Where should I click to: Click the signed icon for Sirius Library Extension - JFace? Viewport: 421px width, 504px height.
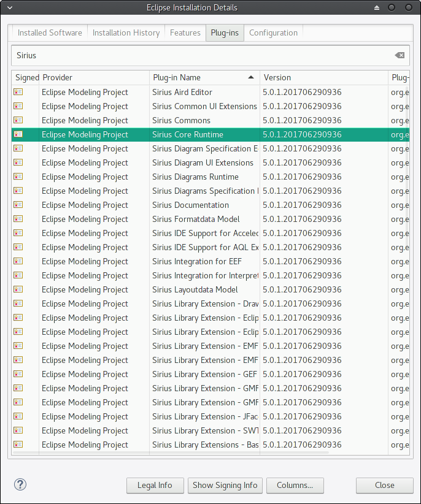(18, 416)
